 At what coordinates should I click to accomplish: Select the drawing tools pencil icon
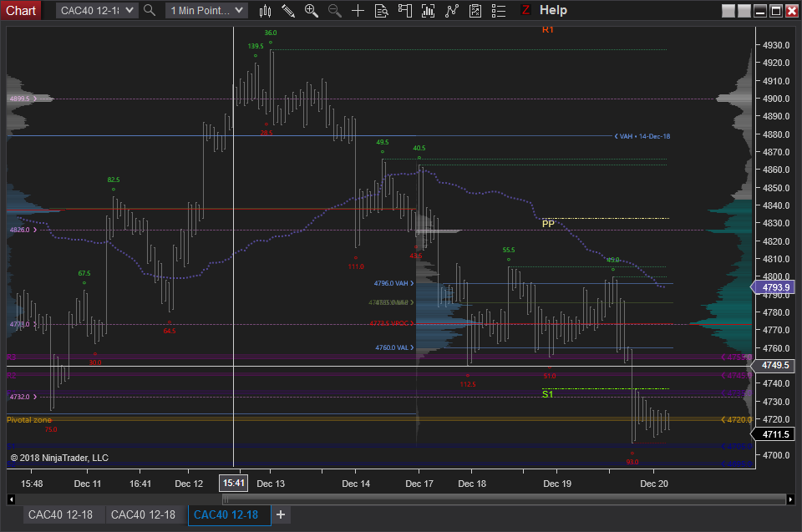pos(288,11)
